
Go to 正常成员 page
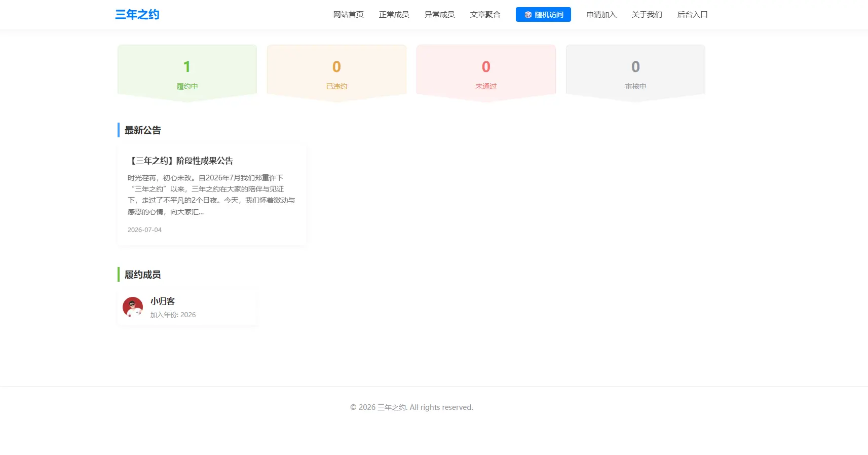point(394,15)
